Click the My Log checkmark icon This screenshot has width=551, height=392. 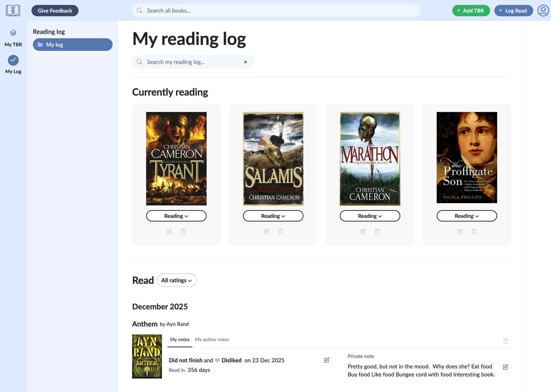(13, 60)
